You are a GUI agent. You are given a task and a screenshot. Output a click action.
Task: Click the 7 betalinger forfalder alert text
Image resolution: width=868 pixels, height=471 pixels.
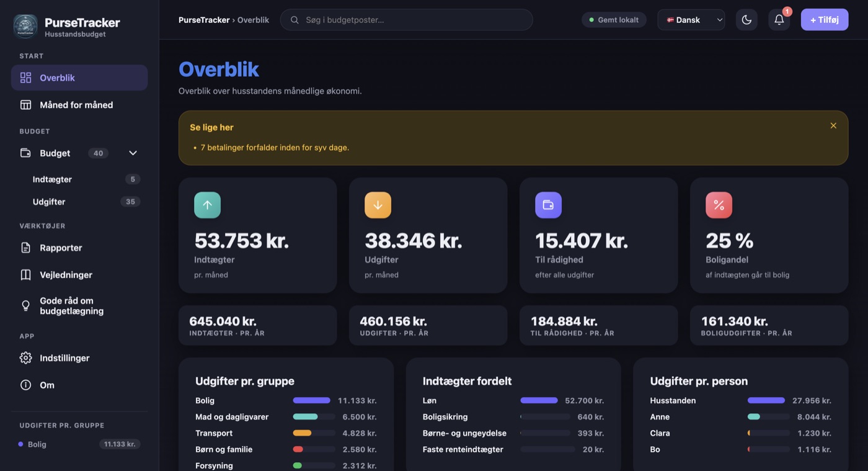[x=275, y=148]
